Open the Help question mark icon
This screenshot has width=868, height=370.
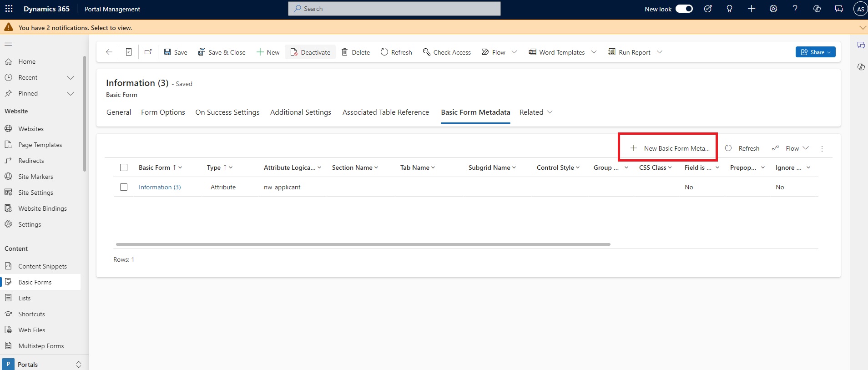(x=795, y=9)
